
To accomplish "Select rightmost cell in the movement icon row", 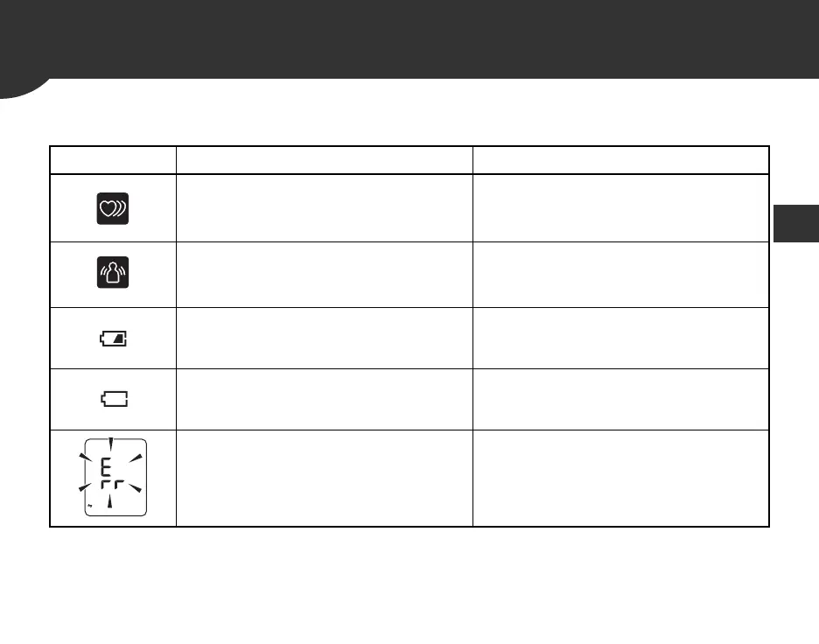I will pyautogui.click(x=620, y=274).
